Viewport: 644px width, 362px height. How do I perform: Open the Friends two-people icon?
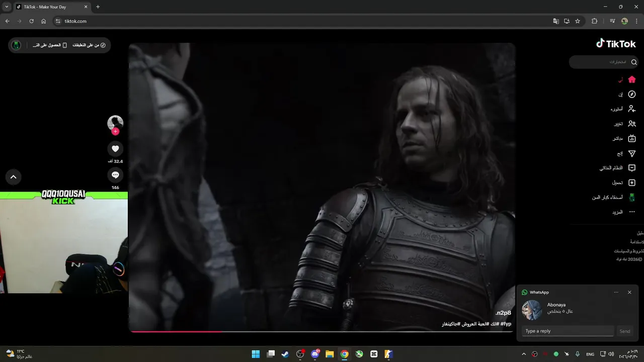(632, 124)
